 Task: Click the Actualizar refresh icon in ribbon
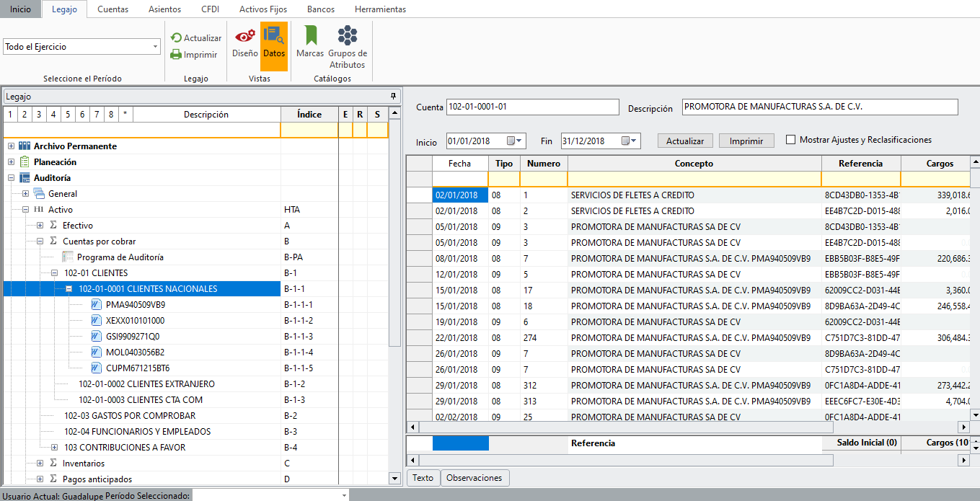pyautogui.click(x=176, y=38)
